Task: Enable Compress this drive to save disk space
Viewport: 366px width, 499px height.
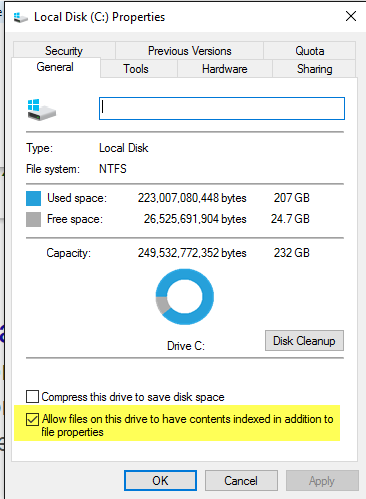Action: (x=32, y=397)
